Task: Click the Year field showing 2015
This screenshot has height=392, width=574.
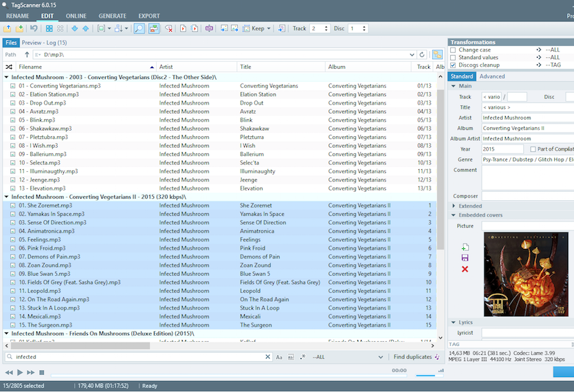Action: point(503,149)
